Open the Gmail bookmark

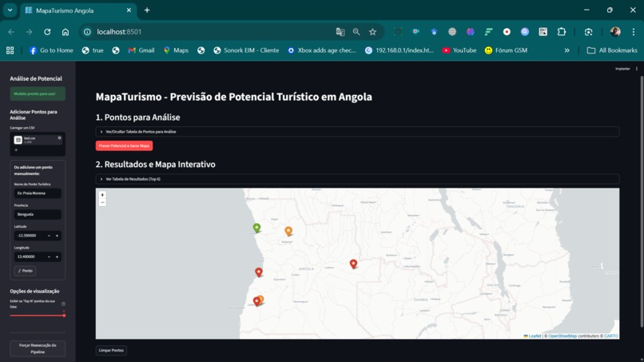coord(141,50)
